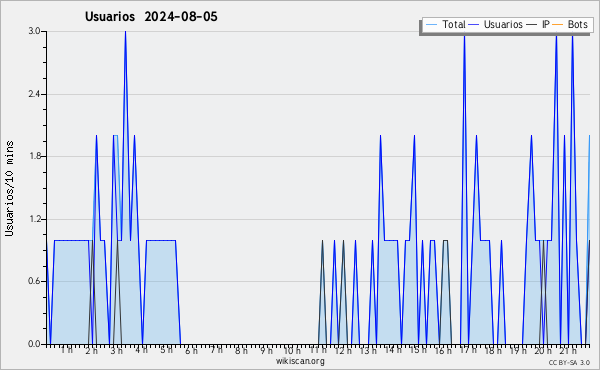Click the '13 h' x-axis label
The height and width of the screenshot is (370, 600).
368,351
